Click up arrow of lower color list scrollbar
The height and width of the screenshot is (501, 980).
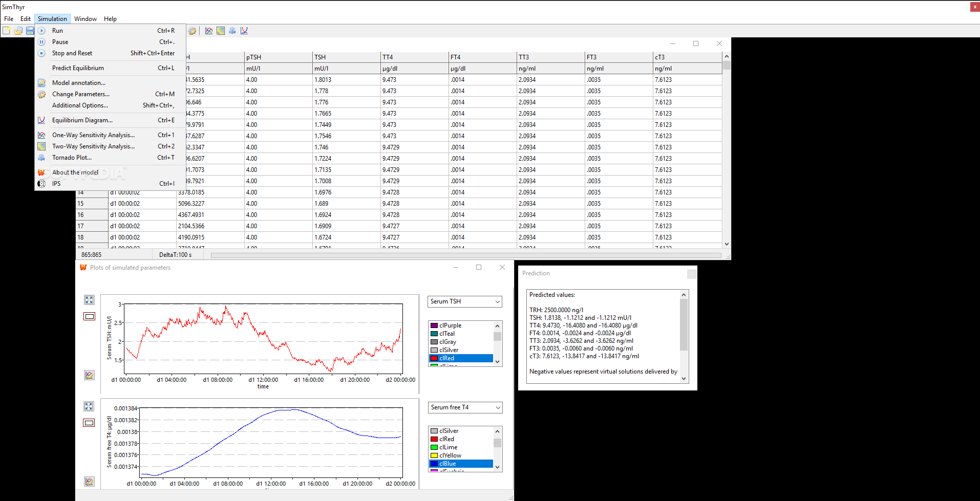[x=497, y=431]
